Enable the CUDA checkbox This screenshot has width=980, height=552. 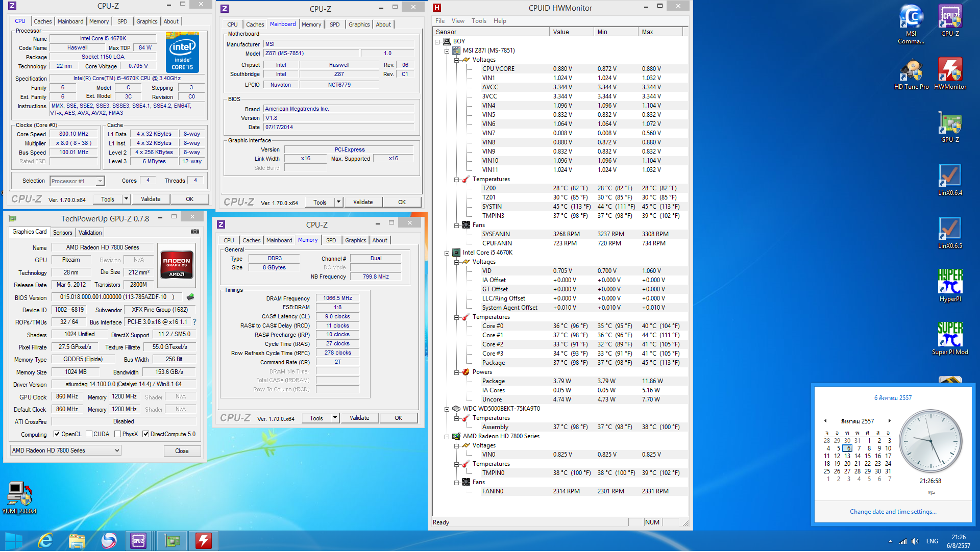[89, 435]
